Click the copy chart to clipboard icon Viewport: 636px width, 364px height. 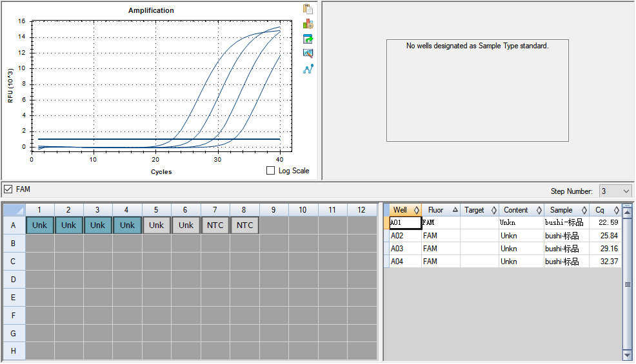coord(308,9)
